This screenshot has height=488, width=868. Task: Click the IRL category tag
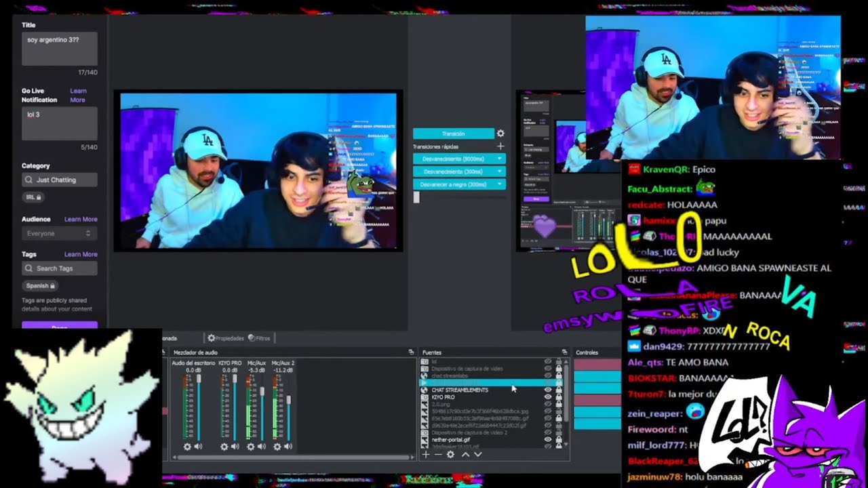pos(33,197)
